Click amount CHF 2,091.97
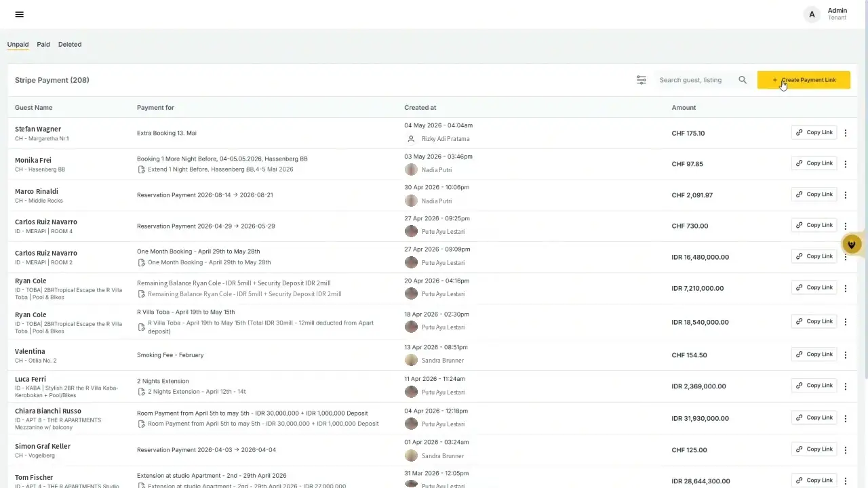The width and height of the screenshot is (868, 488). (x=692, y=195)
